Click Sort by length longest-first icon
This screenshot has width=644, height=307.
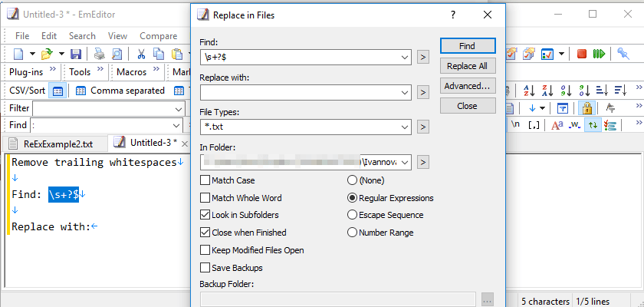pyautogui.click(x=620, y=90)
